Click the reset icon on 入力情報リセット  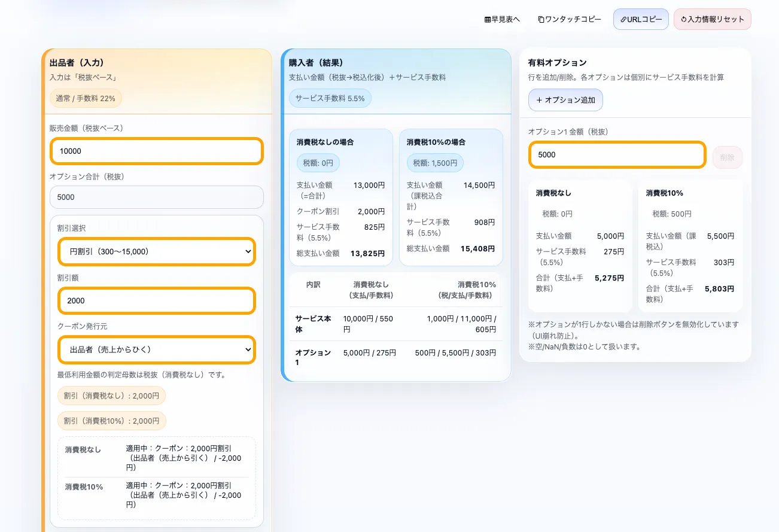pyautogui.click(x=683, y=19)
